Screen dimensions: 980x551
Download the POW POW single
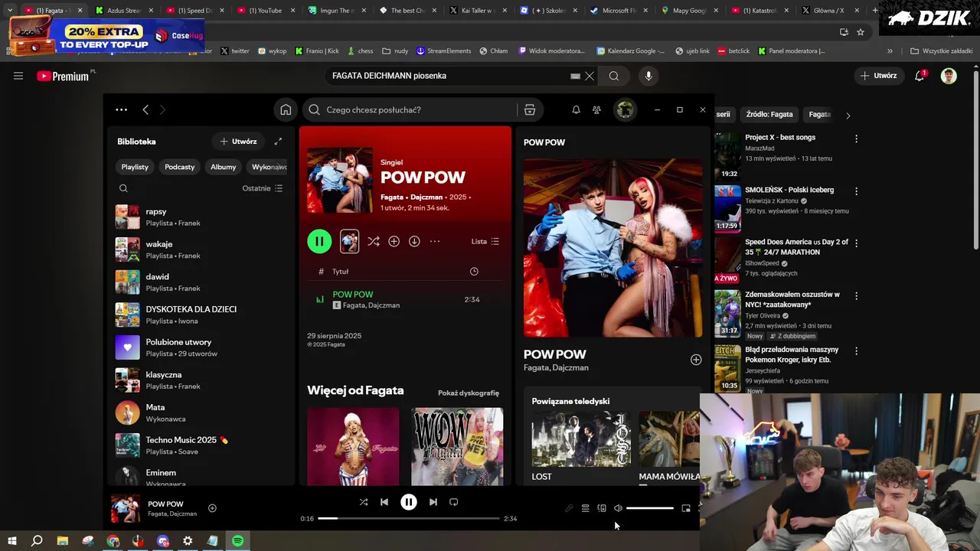414,241
